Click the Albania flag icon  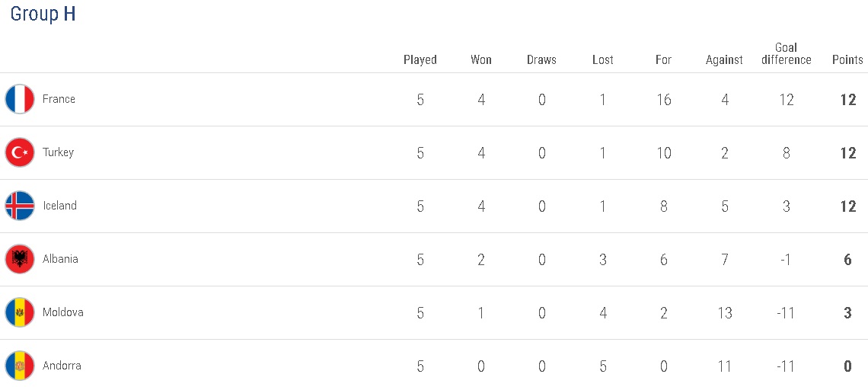tap(20, 259)
